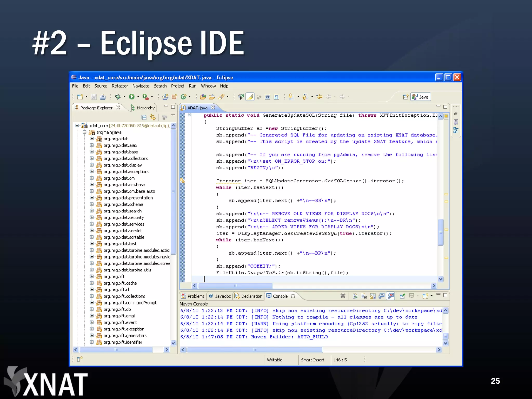This screenshot has height=399, width=532.
Task: Toggle Pin Console icon
Action: (x=402, y=296)
